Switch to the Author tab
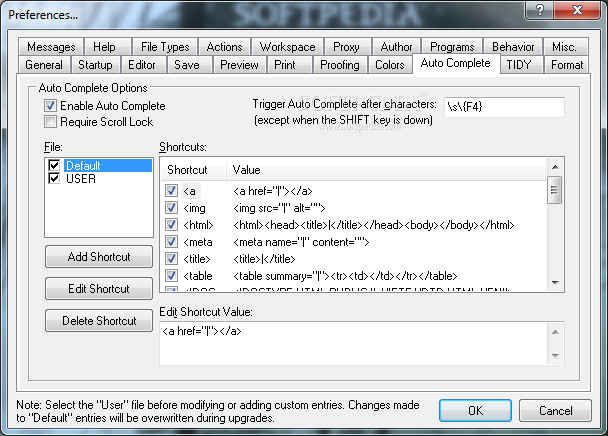The width and height of the screenshot is (608, 436). click(x=396, y=47)
